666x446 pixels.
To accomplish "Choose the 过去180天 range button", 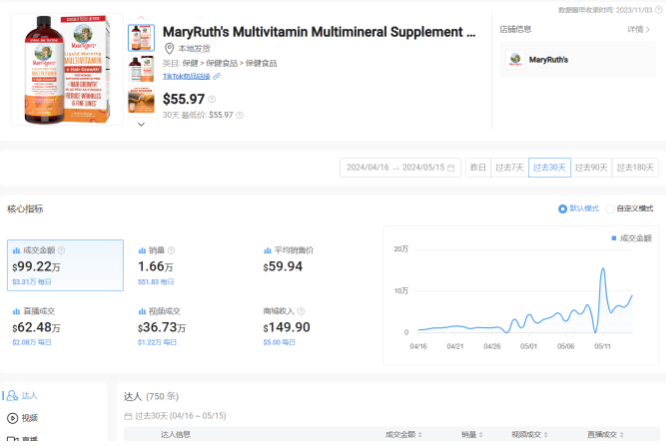I will point(637,168).
